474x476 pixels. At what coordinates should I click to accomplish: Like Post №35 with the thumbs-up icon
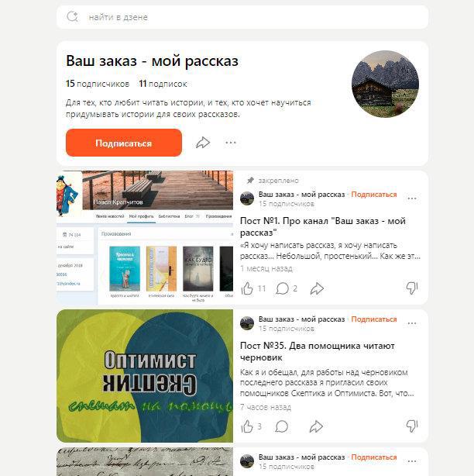pos(247,426)
